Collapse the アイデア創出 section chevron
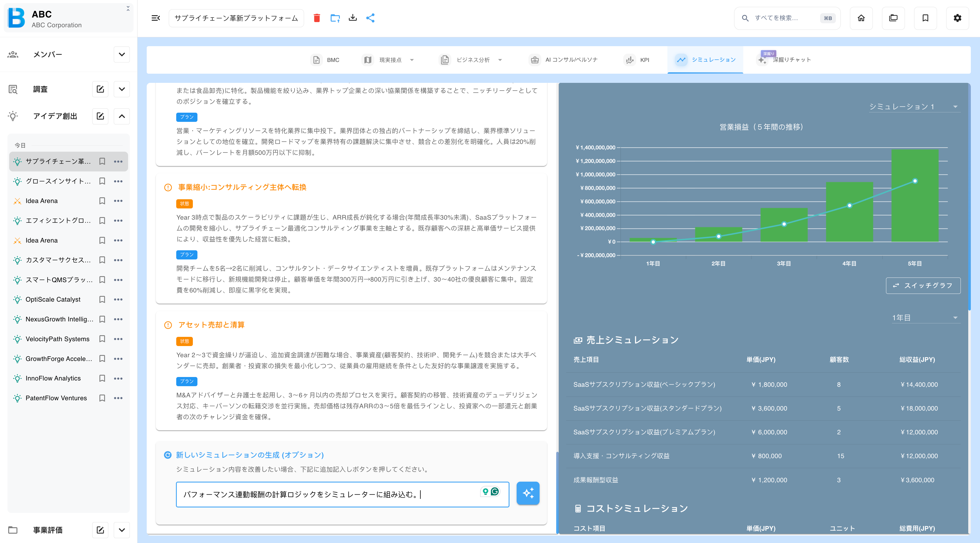Viewport: 980px width, 543px height. pyautogui.click(x=122, y=116)
